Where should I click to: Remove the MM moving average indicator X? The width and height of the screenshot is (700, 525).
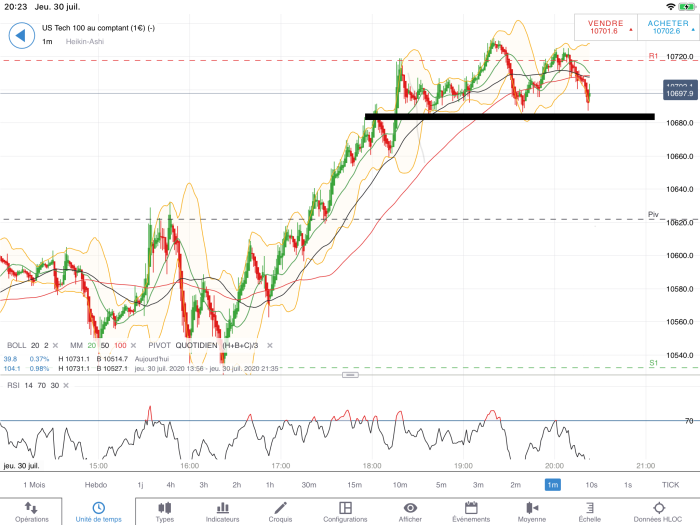pos(133,346)
